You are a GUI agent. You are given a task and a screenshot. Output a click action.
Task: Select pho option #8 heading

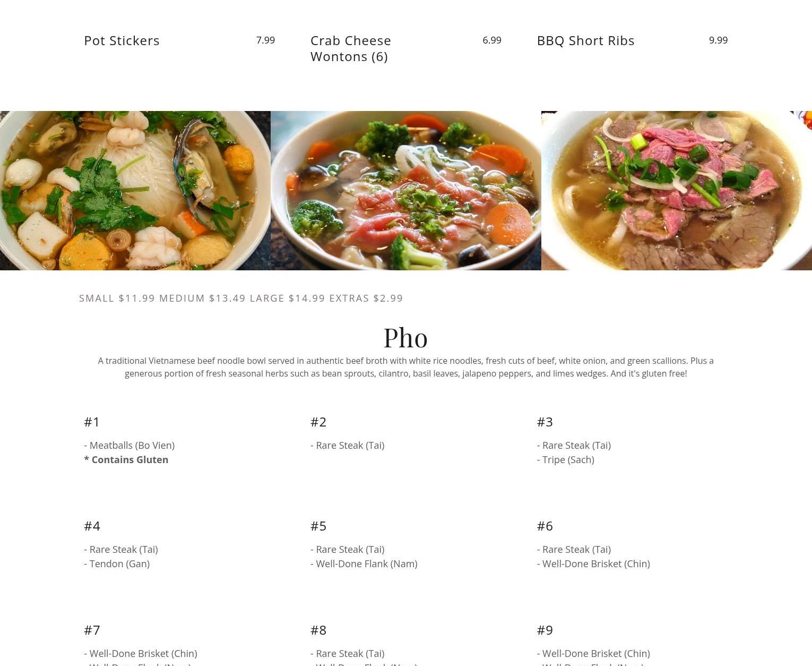(318, 630)
